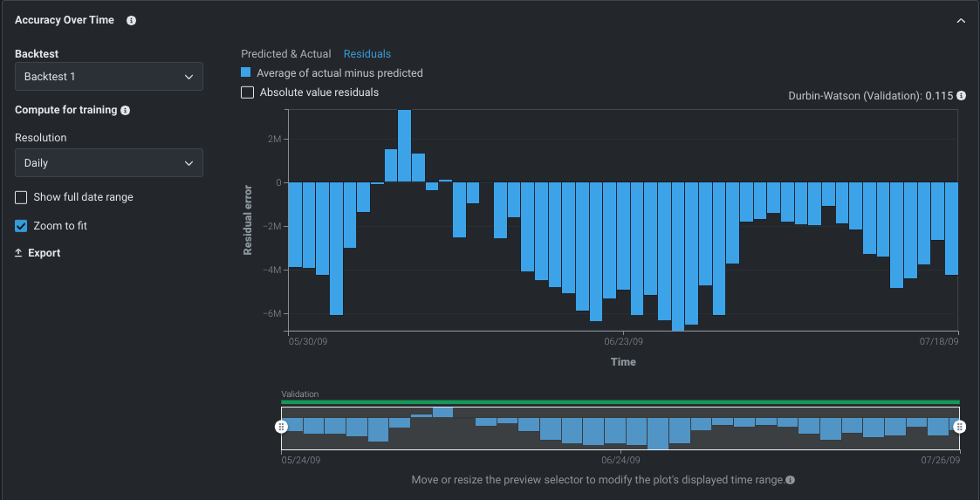Screen dimensions: 980x500
Task: Click the Export upload arrow icon
Action: pos(19,253)
